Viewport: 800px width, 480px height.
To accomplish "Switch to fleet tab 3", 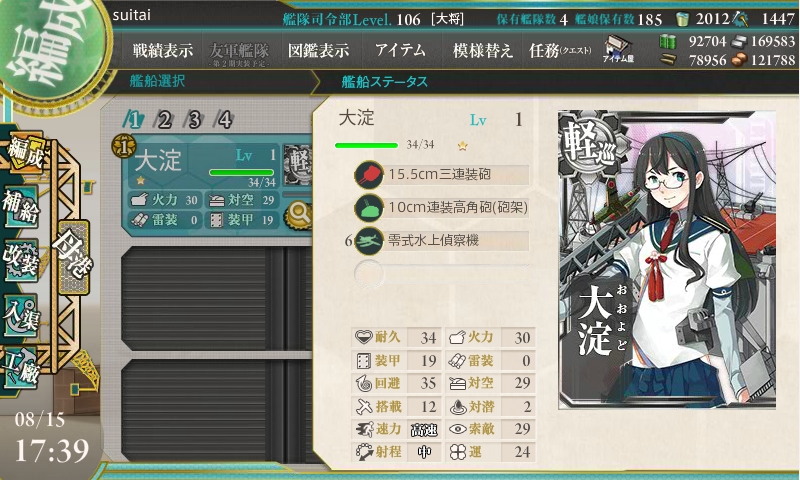I will [194, 120].
